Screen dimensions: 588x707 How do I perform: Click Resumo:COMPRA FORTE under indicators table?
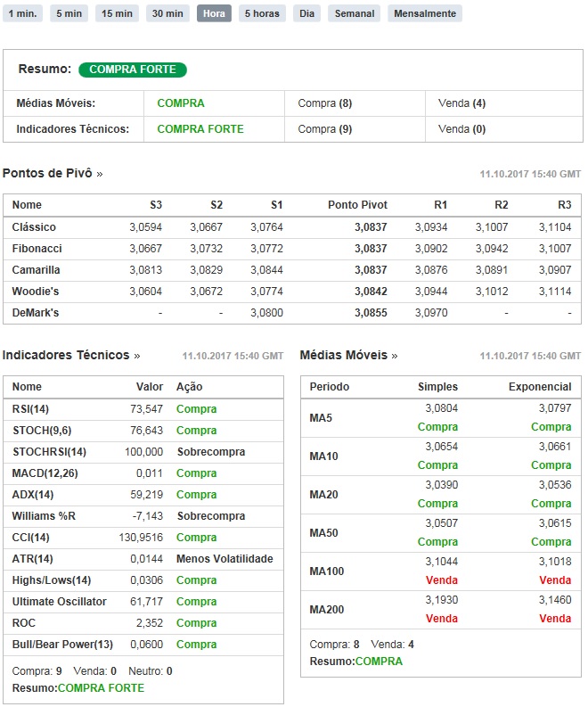[x=78, y=688]
